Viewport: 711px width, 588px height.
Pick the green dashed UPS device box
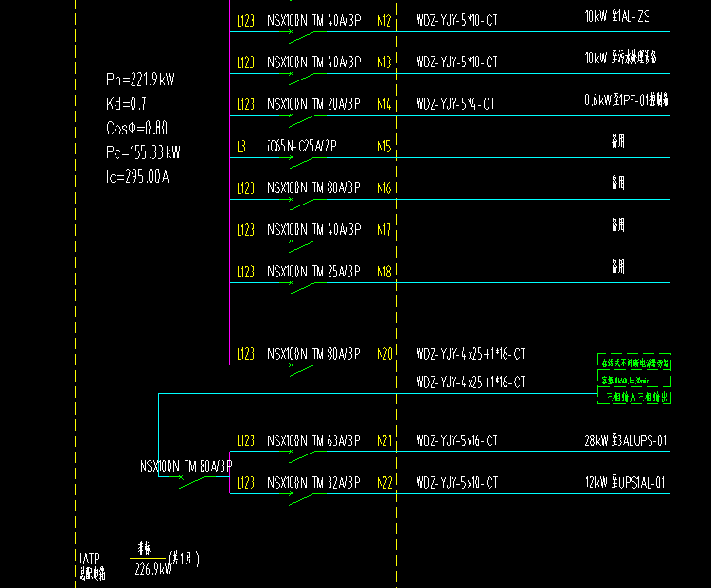tap(634, 379)
